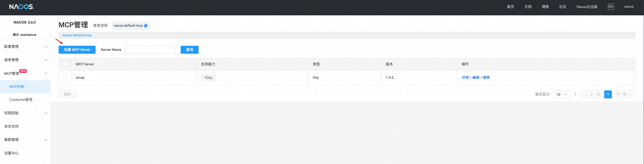Click the NACOS logo in header
Image resolution: width=644 pixels, height=164 pixels.
point(21,7)
